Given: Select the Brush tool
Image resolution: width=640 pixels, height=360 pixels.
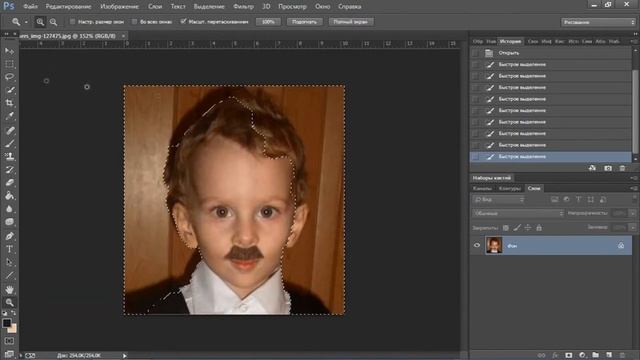Looking at the screenshot, I should (9, 144).
